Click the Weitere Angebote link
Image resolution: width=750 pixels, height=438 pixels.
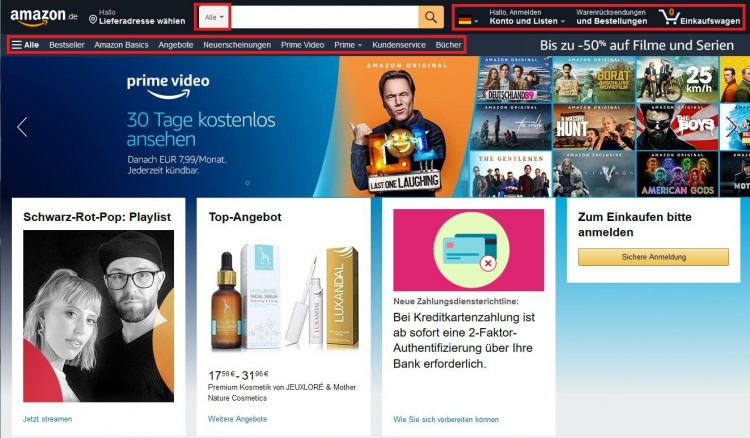point(237,419)
